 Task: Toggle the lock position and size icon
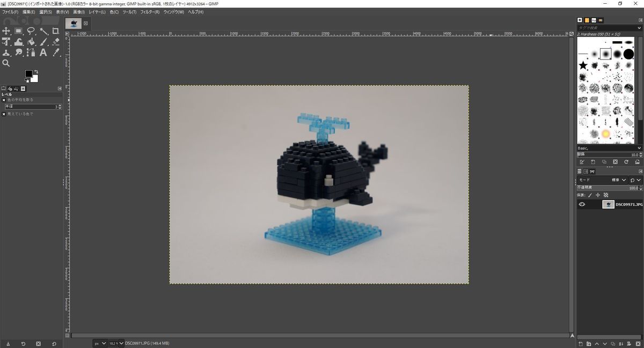coord(598,195)
